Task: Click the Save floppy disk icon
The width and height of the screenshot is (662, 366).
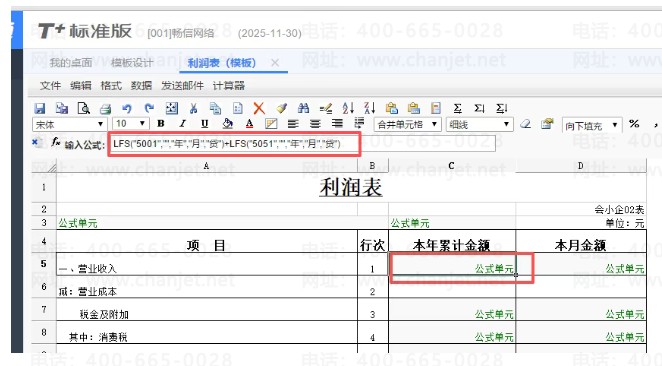Action: [40, 109]
